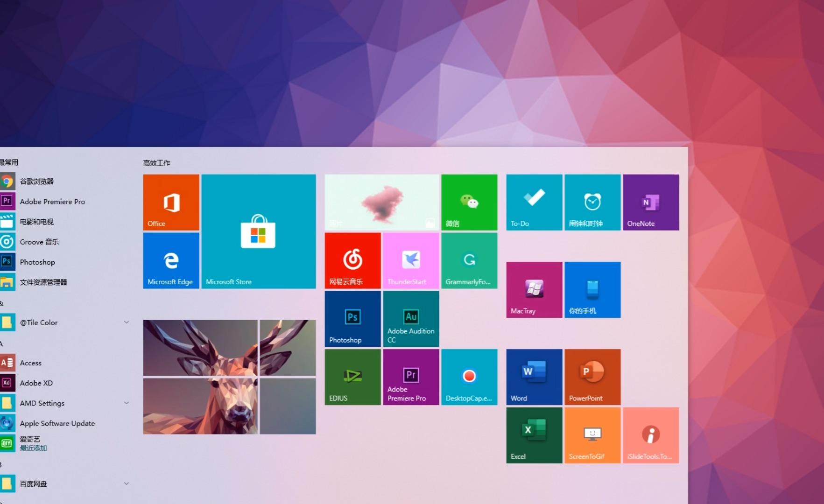This screenshot has height=504, width=824.
Task: Open the WeChat (微信) tile
Action: (x=469, y=202)
